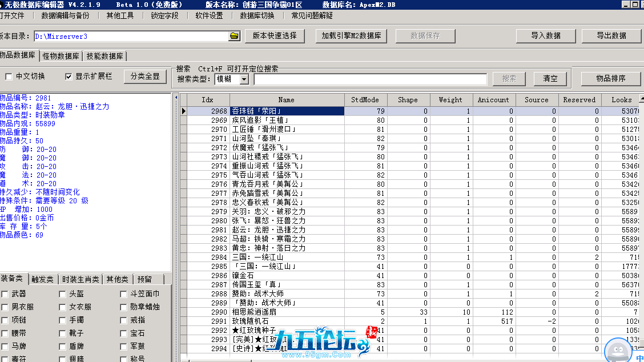Screen dimensions: 644x362
Task: Minimize the database editor window
Action: pos(624,5)
